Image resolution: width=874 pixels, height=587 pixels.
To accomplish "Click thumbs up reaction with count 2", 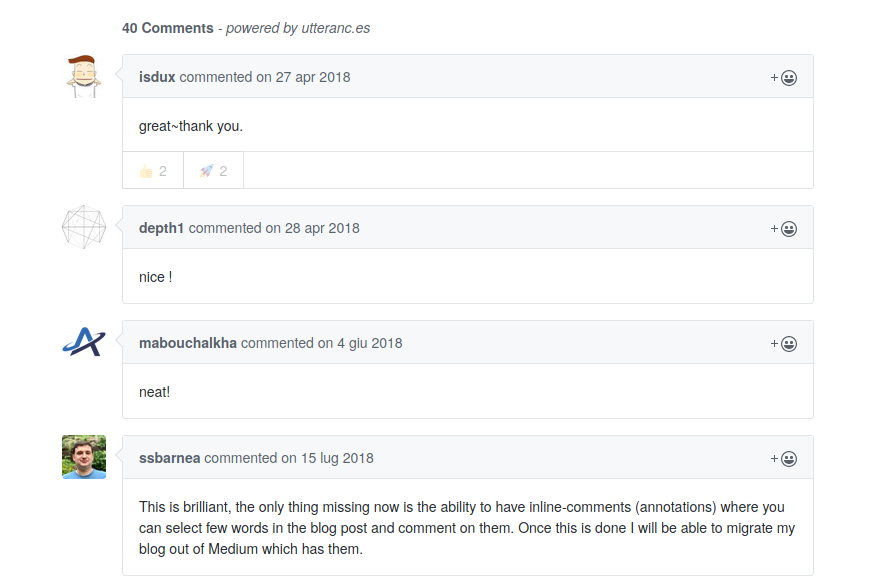I will coord(153,171).
